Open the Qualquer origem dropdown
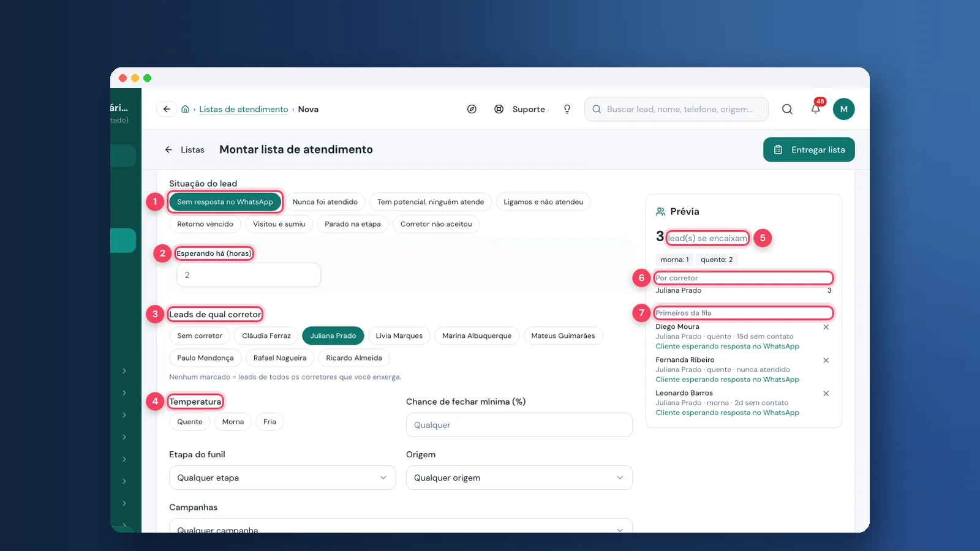Screen dimensions: 980x551 coord(519,478)
